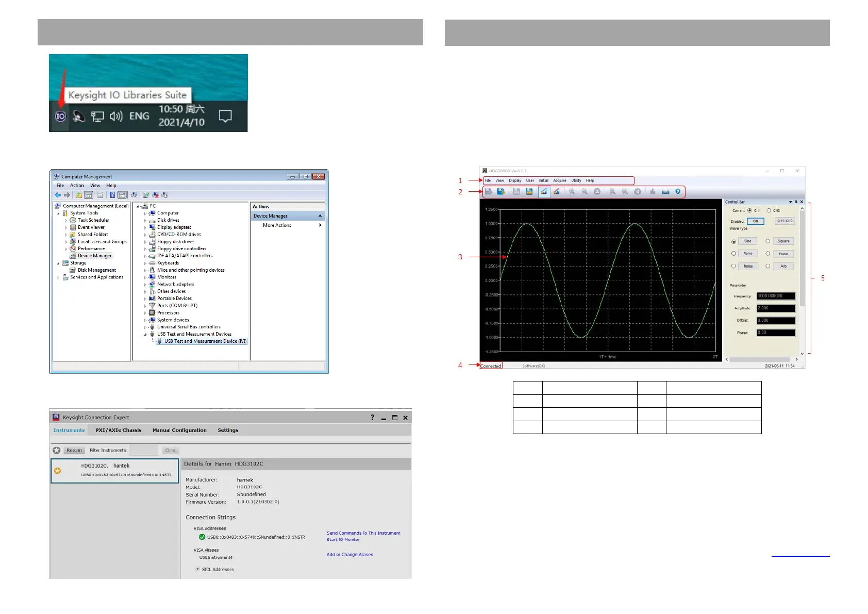Click the Back arrow in Computer Management toolbar

58,195
